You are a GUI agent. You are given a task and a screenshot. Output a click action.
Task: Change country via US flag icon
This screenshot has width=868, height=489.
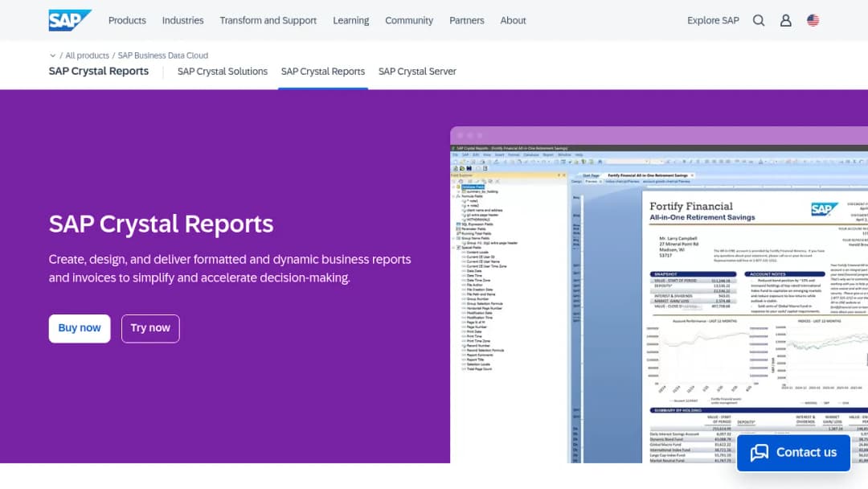point(813,20)
